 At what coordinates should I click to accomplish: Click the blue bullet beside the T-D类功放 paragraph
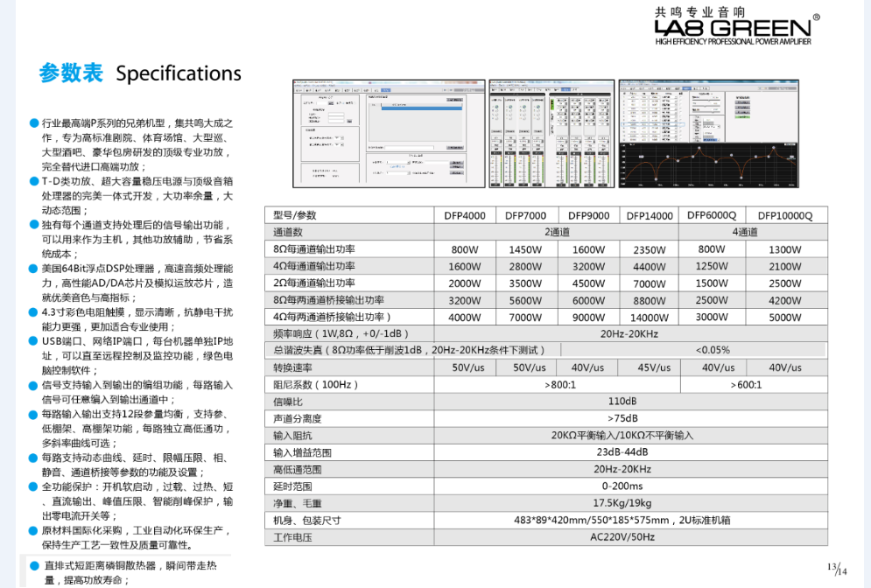(x=34, y=181)
